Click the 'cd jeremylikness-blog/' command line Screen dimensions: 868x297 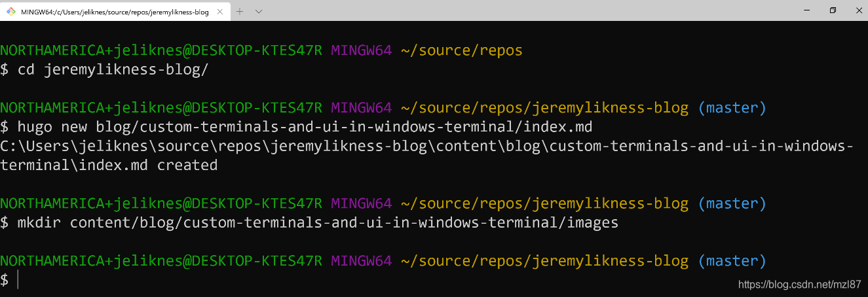104,69
